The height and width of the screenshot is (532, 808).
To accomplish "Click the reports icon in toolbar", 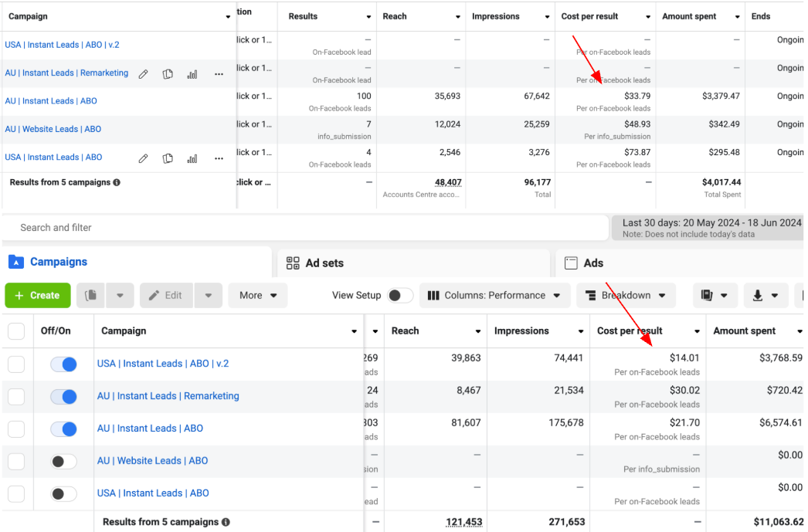I will tap(707, 295).
